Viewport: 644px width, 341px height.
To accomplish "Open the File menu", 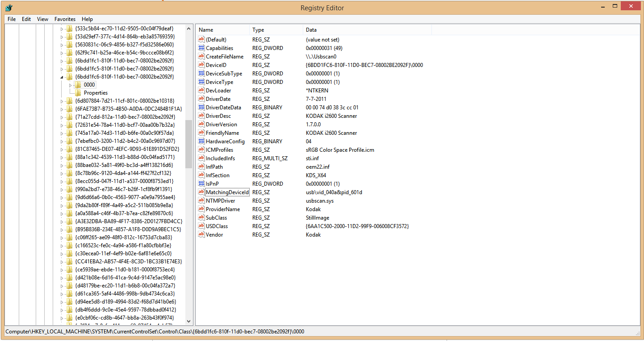I will click(x=12, y=19).
